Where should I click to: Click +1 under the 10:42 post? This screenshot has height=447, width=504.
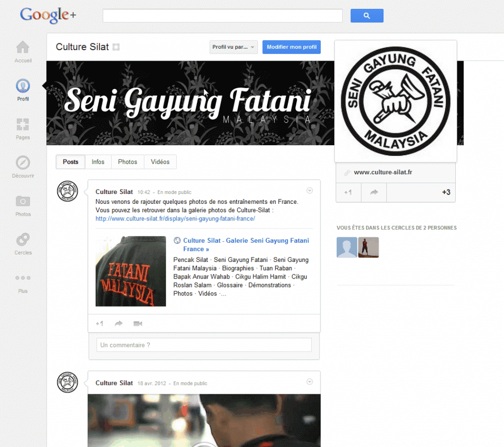click(x=99, y=323)
